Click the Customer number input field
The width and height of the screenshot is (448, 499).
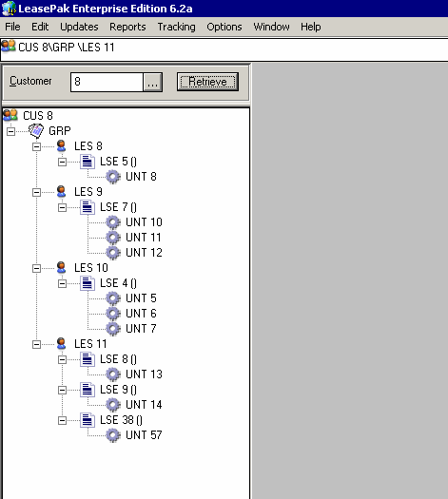(x=107, y=82)
